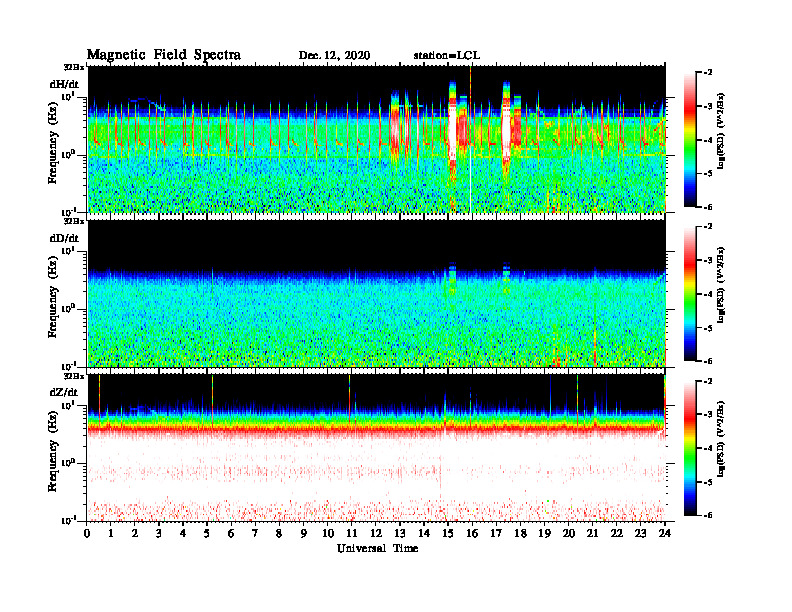Screen dimensions: 792x612
Task: Click hour tick label "7" on time axis
Action: pyautogui.click(x=256, y=534)
